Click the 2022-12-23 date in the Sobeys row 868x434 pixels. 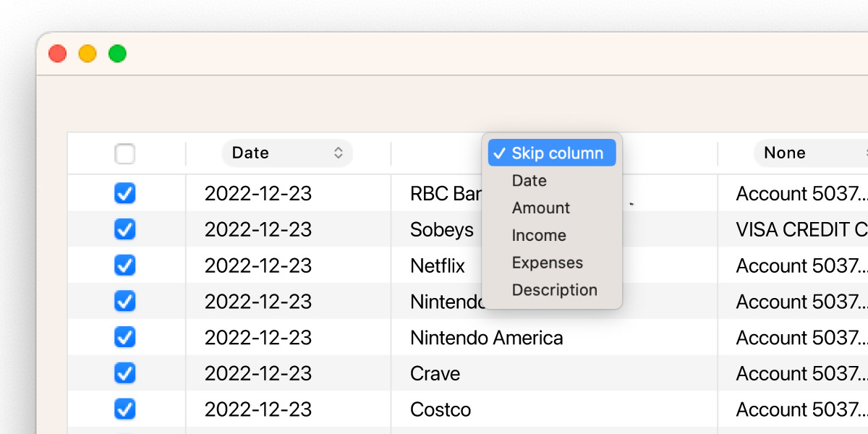(x=258, y=229)
